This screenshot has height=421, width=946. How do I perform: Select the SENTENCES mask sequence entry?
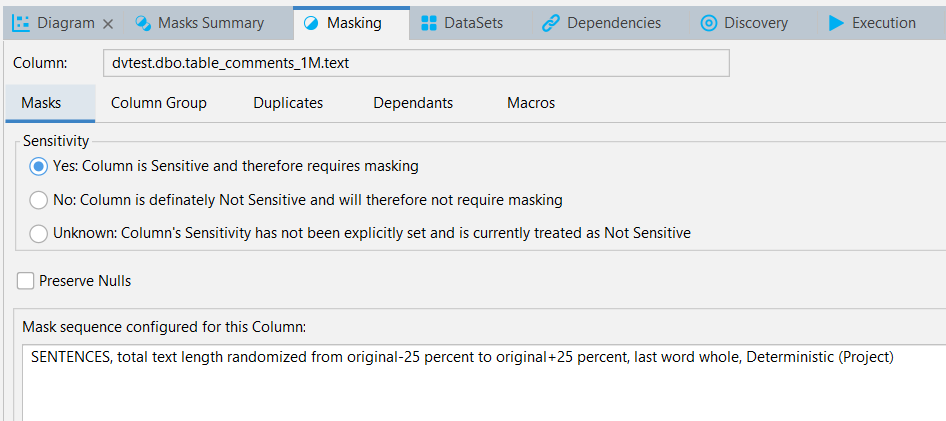[x=462, y=357]
